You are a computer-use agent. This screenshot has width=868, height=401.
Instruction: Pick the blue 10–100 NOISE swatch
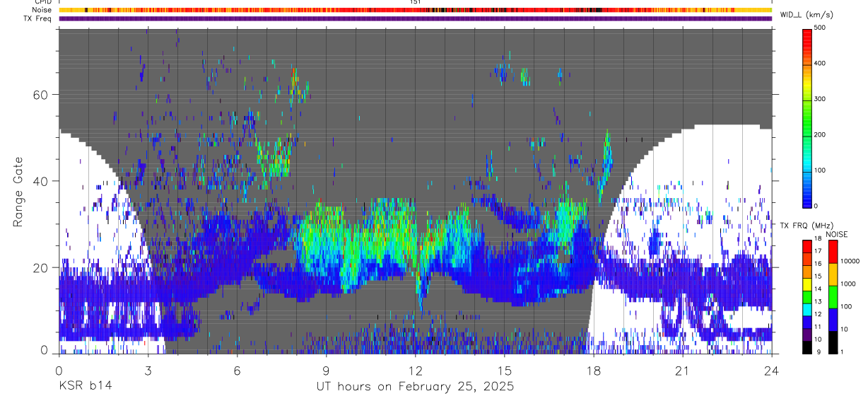[x=833, y=320]
